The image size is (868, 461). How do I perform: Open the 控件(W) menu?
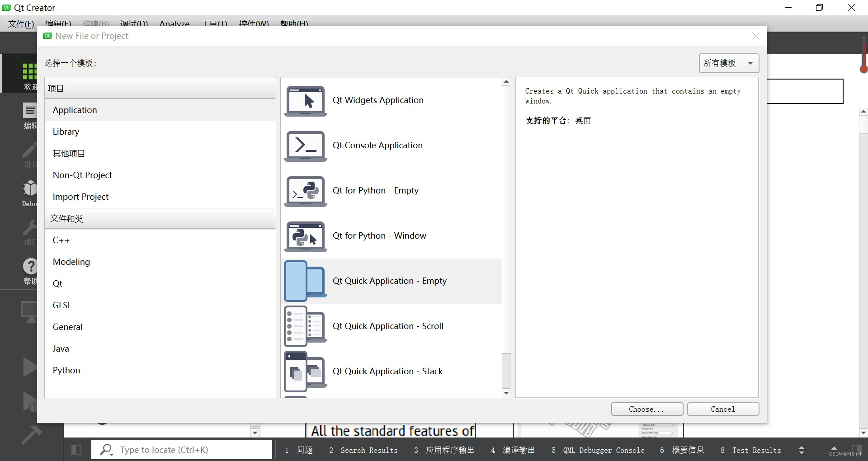254,24
